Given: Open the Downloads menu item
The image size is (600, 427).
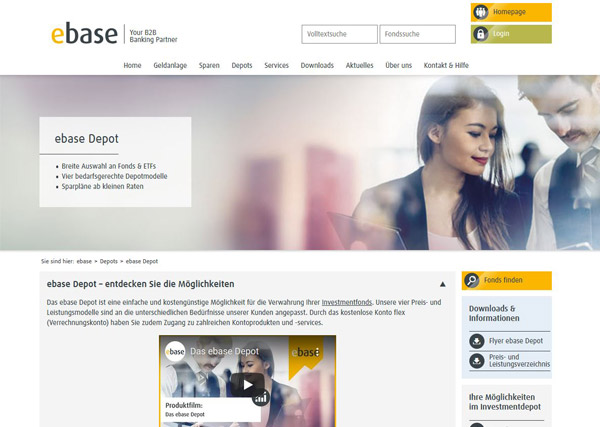Looking at the screenshot, I should [x=317, y=65].
